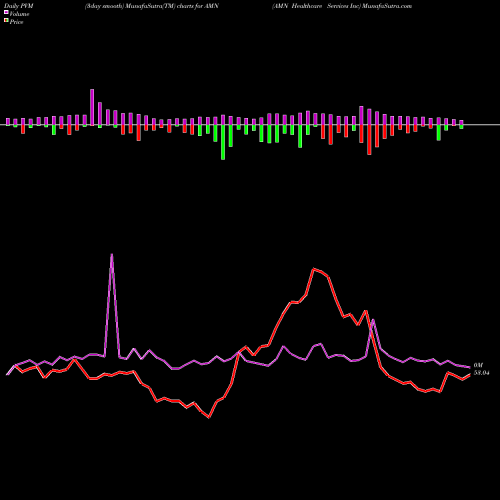The image size is (500, 500).
Task: Click the longest green downward bar
Action: coord(223,142)
